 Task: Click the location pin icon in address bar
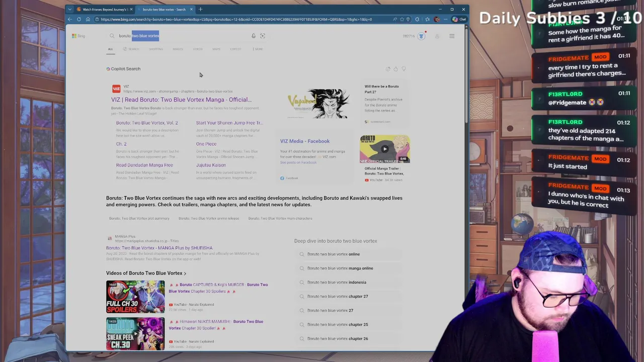pyautogui.click(x=408, y=19)
